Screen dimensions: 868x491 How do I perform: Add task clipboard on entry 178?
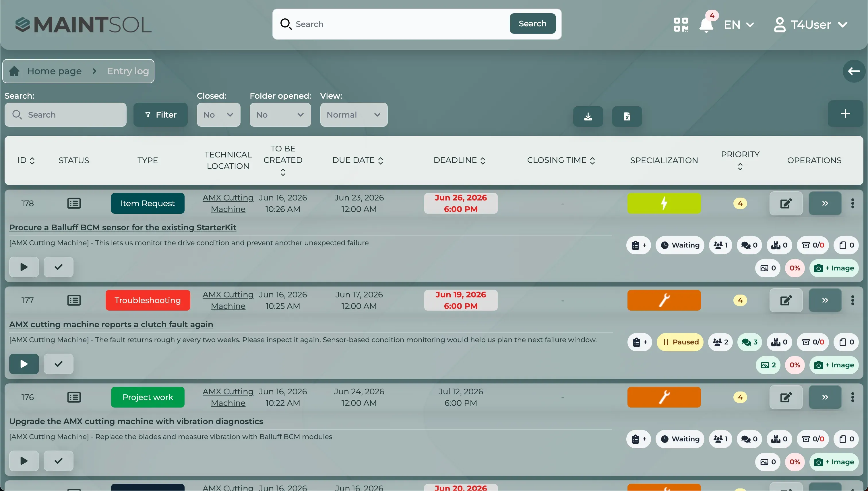coord(638,245)
